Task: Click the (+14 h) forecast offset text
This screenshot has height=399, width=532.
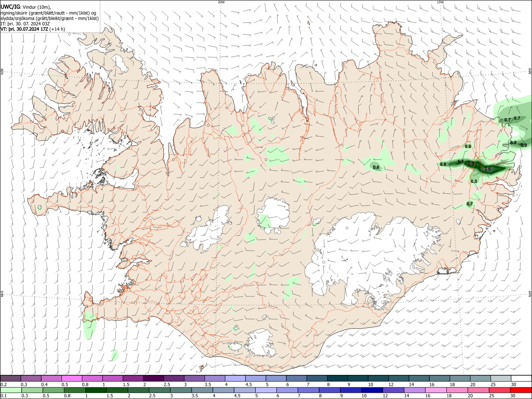Action: tap(57, 29)
